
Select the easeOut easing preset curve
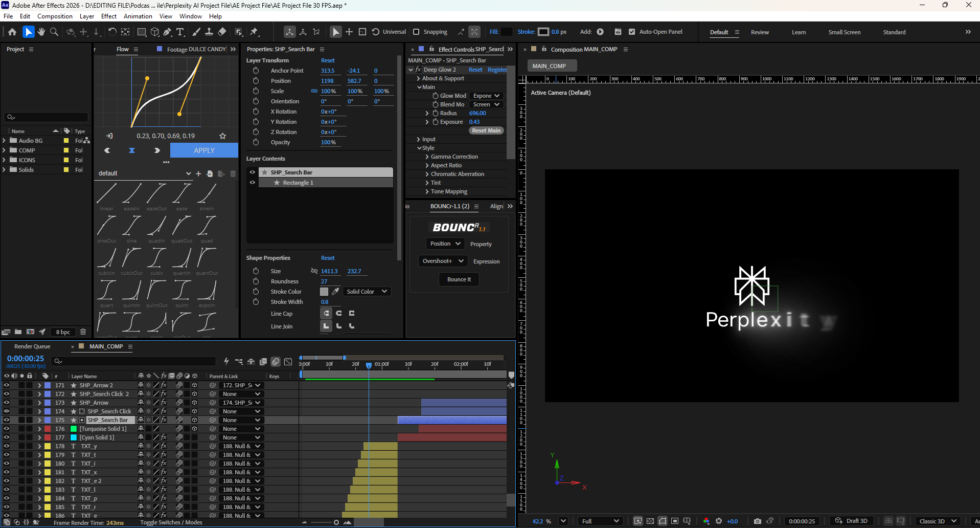(x=156, y=194)
